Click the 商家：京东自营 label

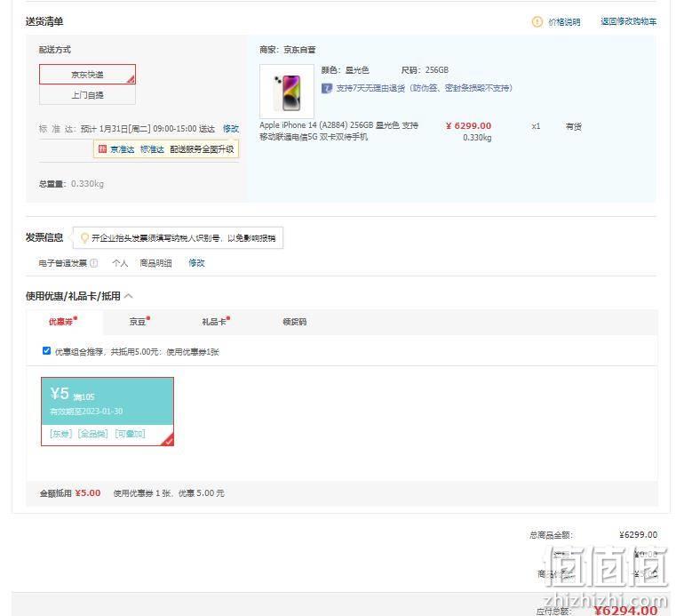click(x=288, y=50)
